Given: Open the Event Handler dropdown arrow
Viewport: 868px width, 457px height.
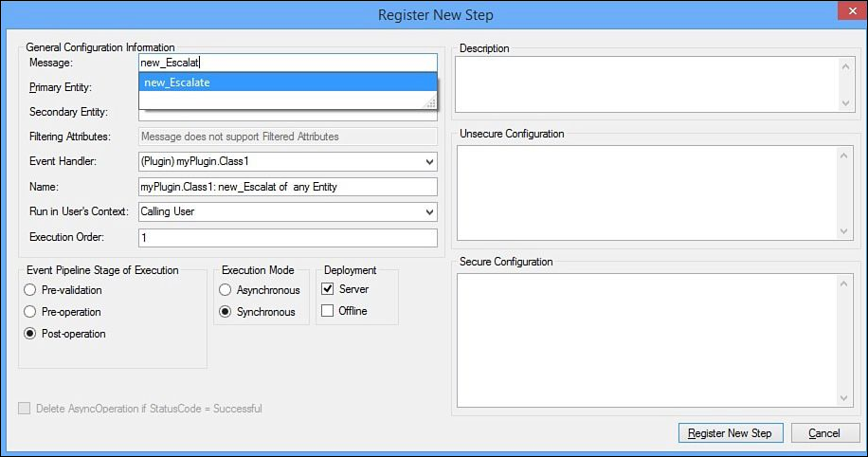Looking at the screenshot, I should click(429, 162).
